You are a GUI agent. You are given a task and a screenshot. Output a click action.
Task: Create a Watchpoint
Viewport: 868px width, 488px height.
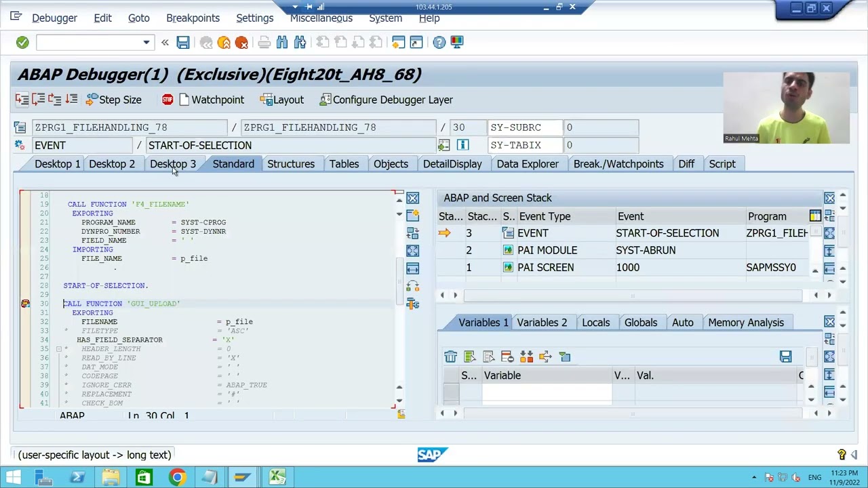click(x=212, y=100)
